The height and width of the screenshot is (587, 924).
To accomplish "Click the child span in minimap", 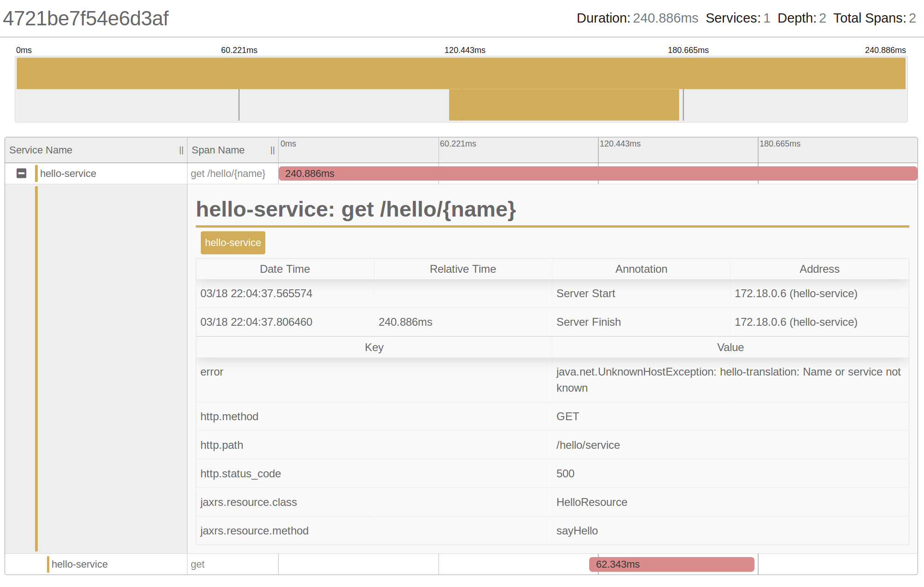I will [x=563, y=105].
